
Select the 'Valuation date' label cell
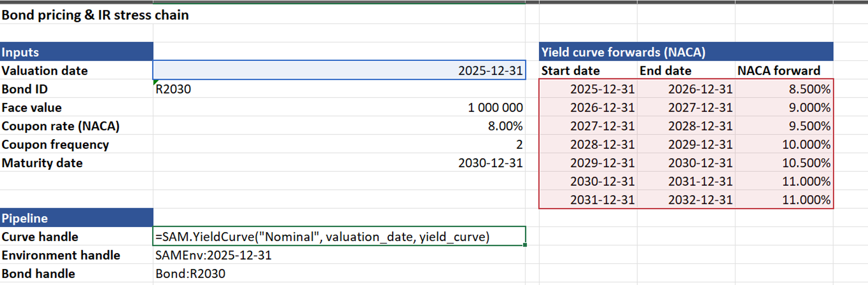tap(76, 70)
